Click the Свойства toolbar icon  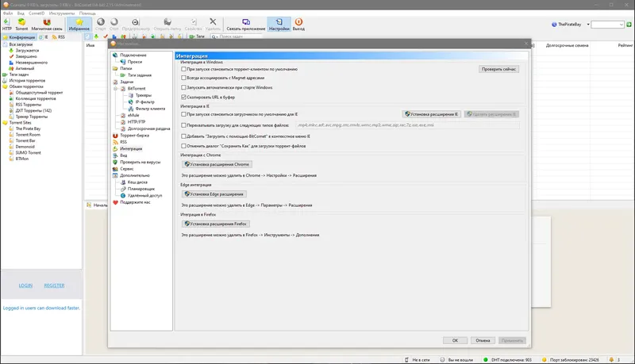[x=193, y=25]
